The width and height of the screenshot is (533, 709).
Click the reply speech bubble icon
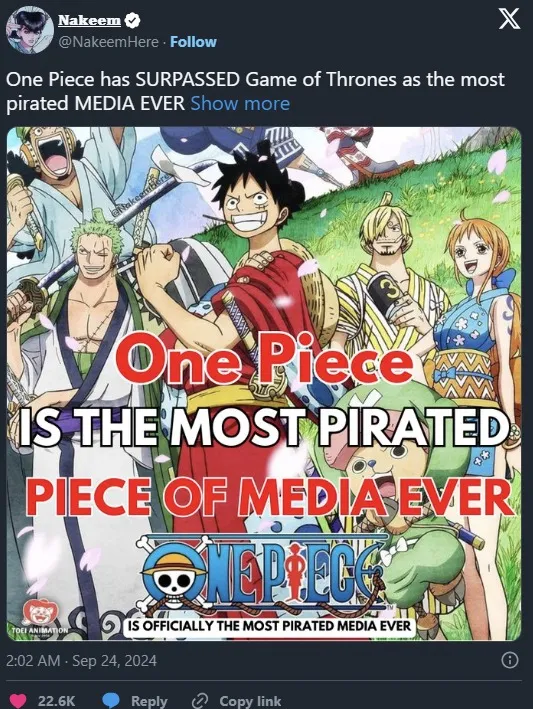pyautogui.click(x=111, y=700)
